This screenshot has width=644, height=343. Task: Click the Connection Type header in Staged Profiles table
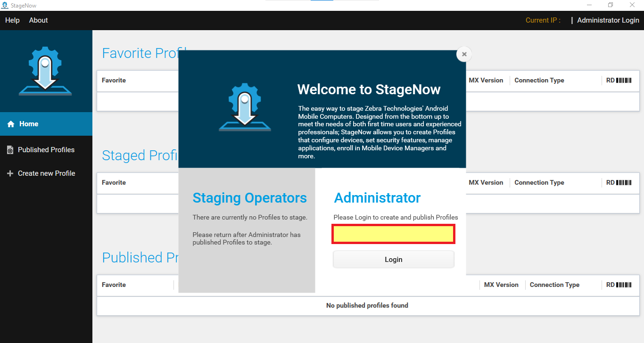click(x=539, y=182)
